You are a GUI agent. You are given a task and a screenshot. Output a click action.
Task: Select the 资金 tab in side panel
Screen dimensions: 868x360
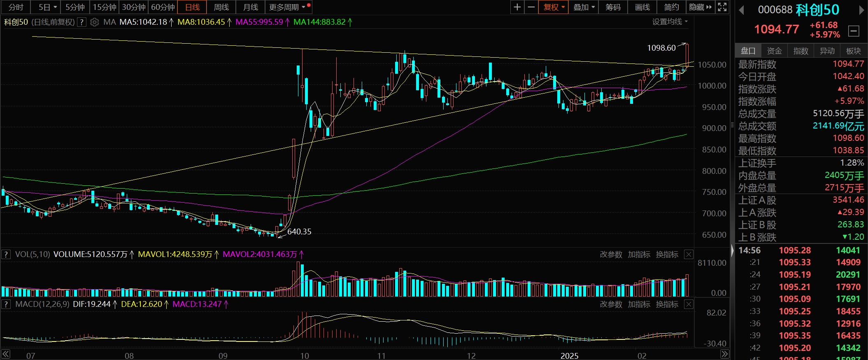pos(774,51)
